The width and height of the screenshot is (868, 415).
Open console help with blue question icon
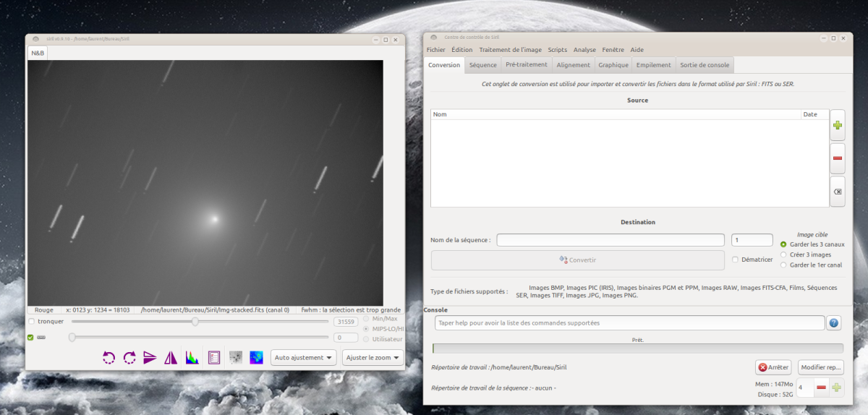pos(834,323)
